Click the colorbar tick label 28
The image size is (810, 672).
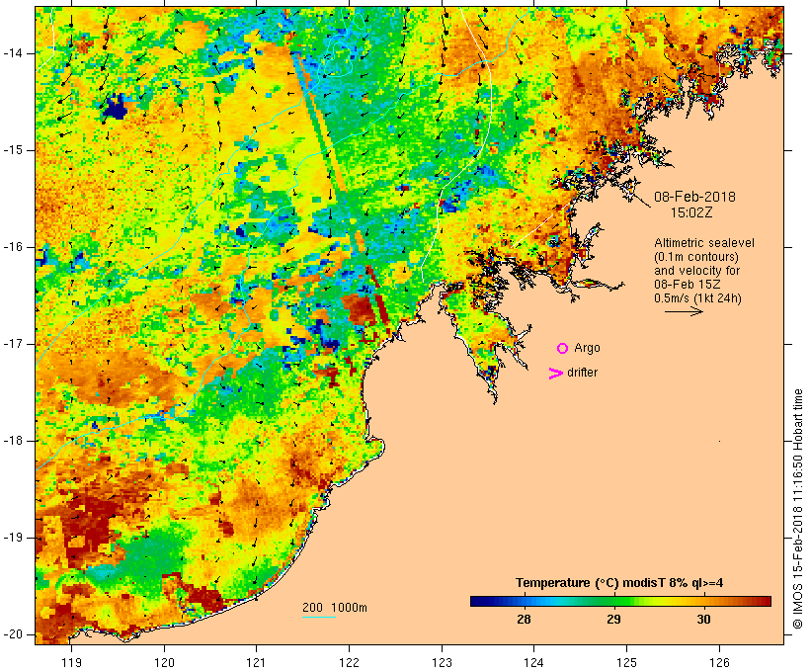click(524, 620)
